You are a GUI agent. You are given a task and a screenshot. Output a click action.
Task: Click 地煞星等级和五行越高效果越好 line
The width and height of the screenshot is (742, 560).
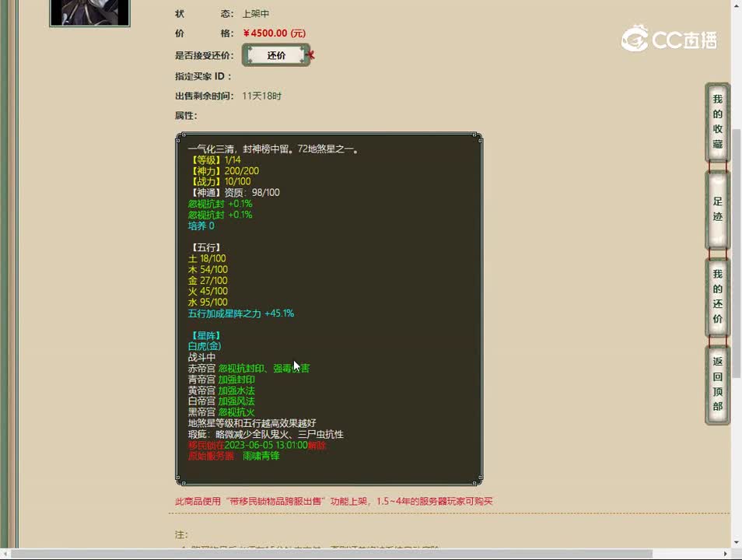tap(252, 423)
